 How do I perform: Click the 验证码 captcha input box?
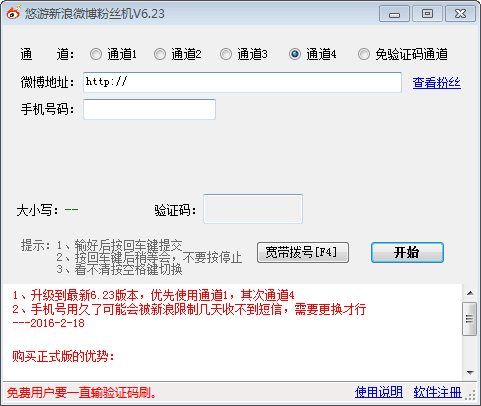point(253,209)
